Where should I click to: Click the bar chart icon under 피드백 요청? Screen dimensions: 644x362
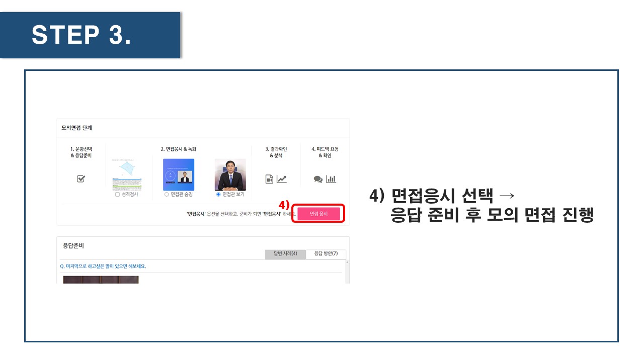coord(331,179)
